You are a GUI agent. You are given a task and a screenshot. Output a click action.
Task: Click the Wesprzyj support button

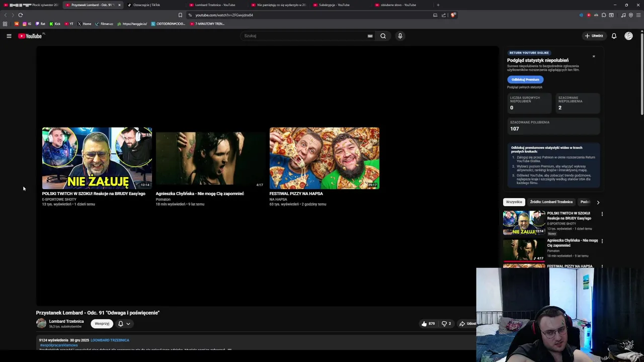102,324
